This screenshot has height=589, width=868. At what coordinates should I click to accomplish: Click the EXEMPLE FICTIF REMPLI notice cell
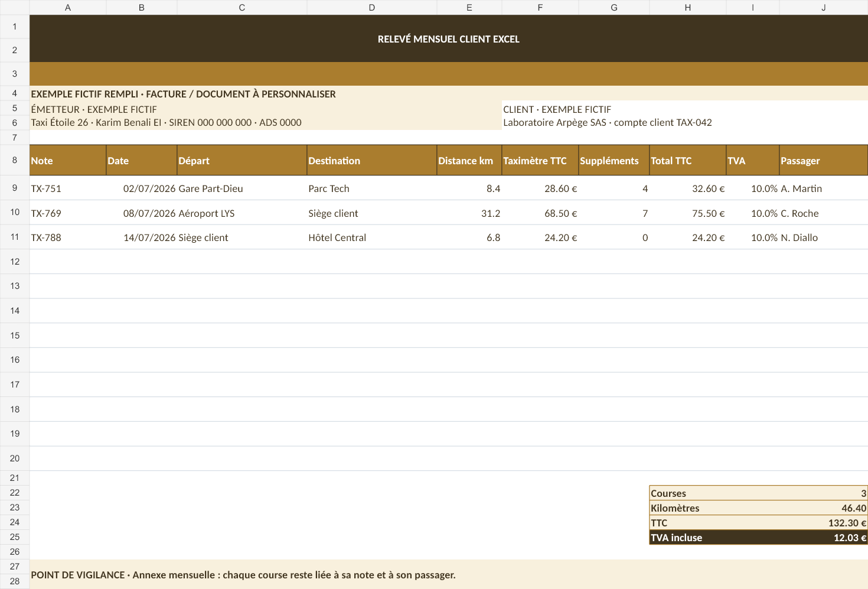(x=449, y=93)
